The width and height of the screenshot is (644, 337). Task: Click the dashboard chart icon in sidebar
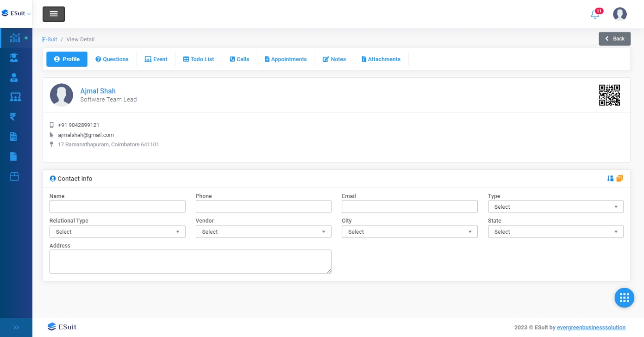click(x=15, y=37)
